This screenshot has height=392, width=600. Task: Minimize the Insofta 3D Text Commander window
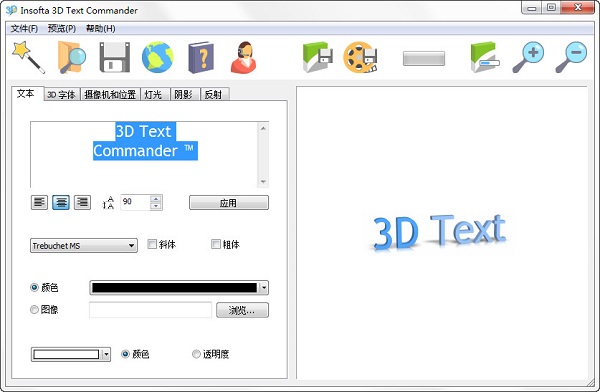click(532, 8)
